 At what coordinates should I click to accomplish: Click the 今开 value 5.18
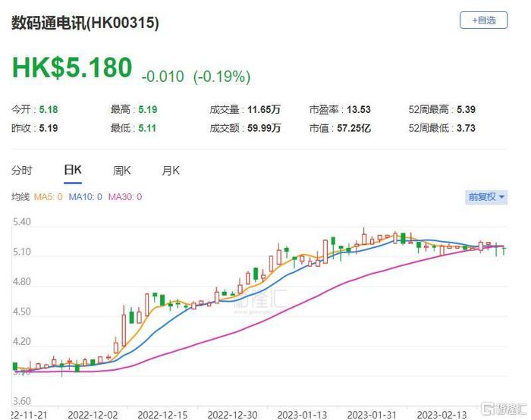(x=49, y=110)
